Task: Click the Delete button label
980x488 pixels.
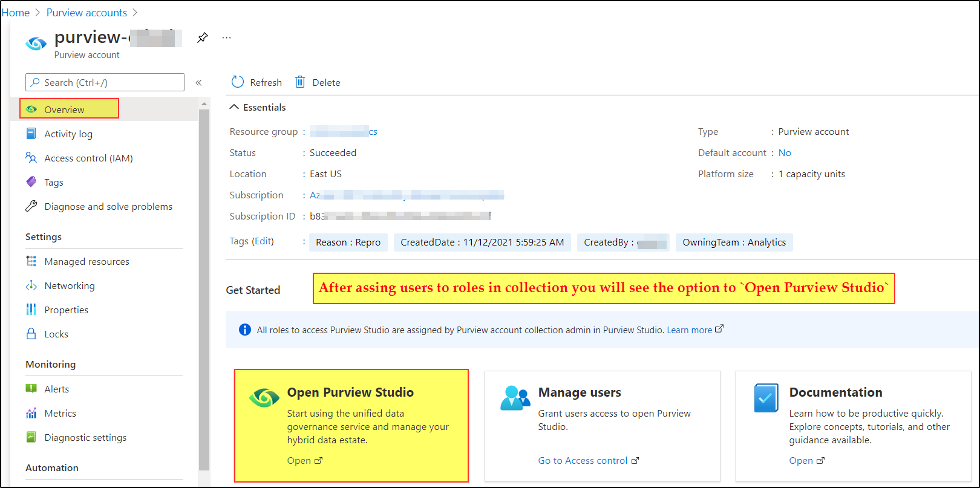Action: [x=327, y=83]
